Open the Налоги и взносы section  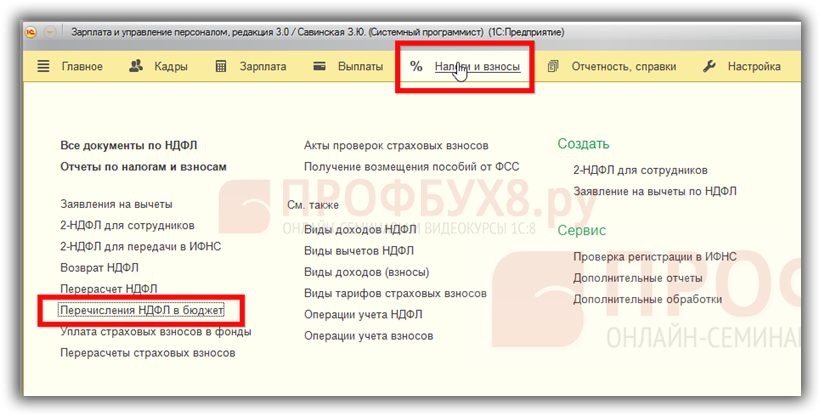click(478, 66)
